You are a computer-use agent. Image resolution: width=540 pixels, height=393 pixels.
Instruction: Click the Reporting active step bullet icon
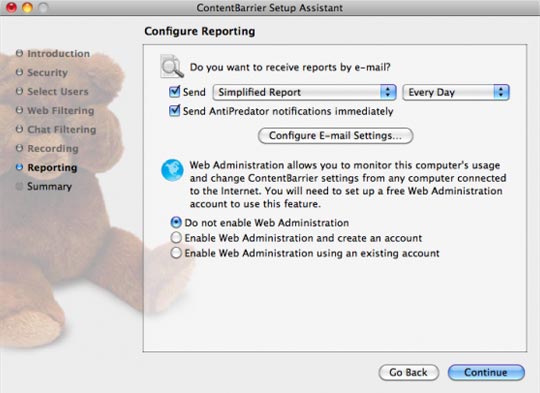coord(20,167)
